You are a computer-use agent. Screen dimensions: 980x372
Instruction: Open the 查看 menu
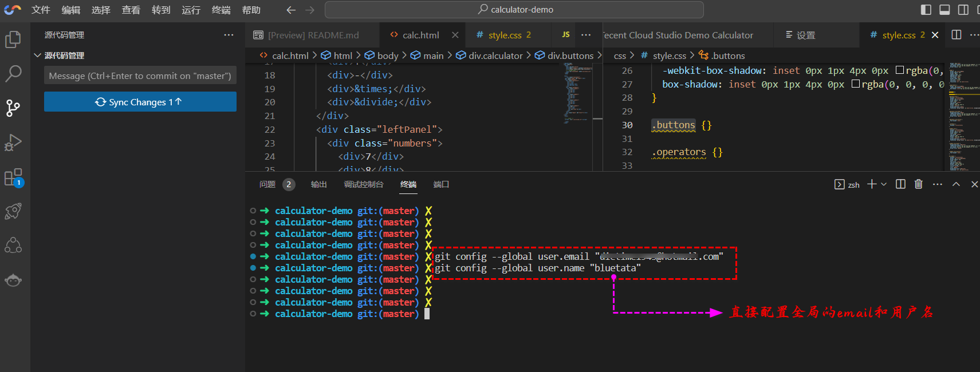(x=131, y=10)
